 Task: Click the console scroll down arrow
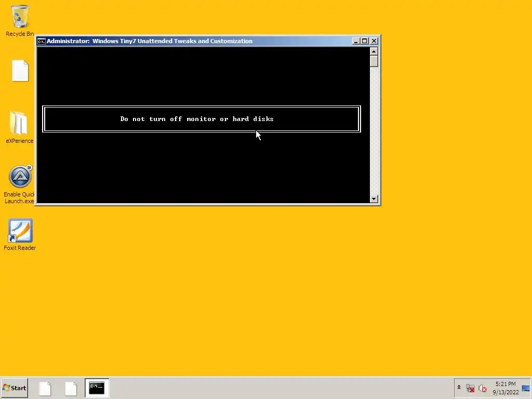tap(374, 199)
